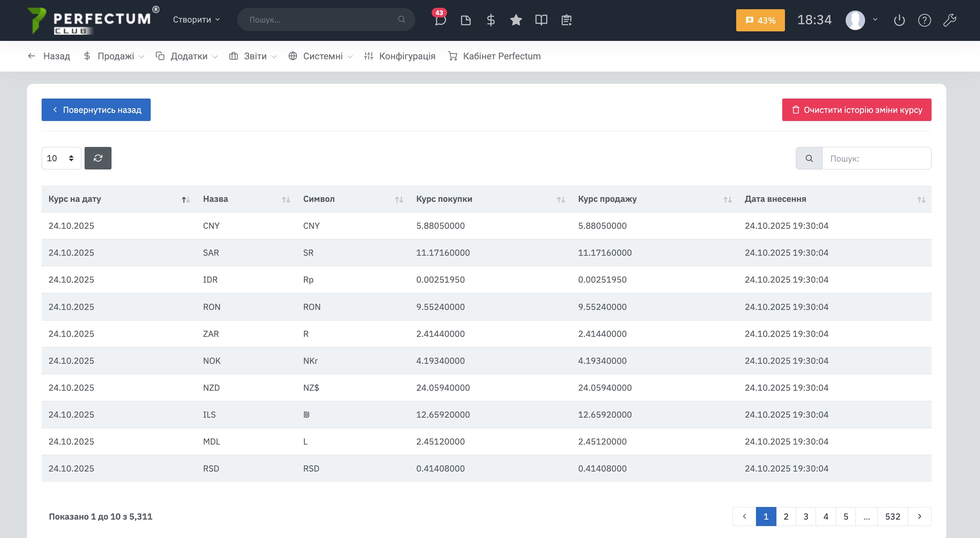
Task: Open the wrench settings icon
Action: pos(950,20)
